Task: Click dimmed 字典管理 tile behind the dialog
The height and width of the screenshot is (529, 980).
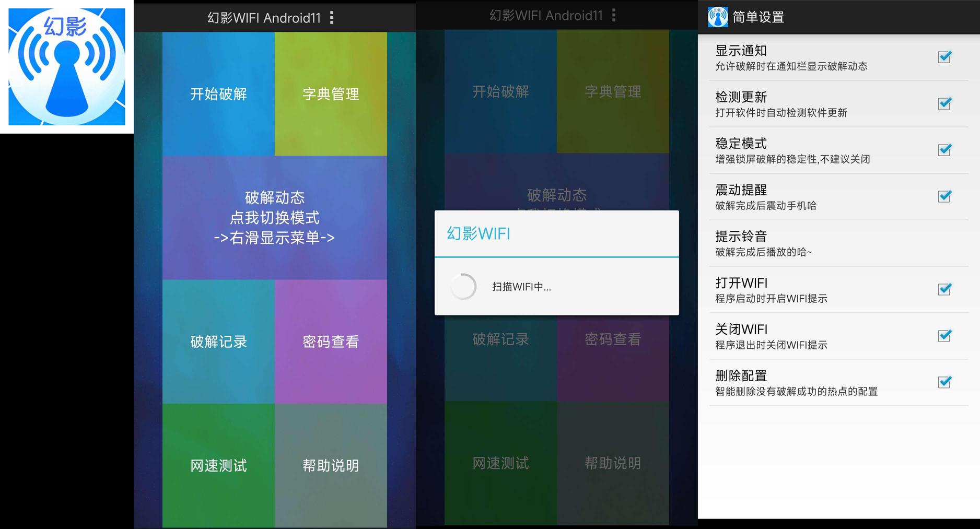Action: tap(613, 91)
